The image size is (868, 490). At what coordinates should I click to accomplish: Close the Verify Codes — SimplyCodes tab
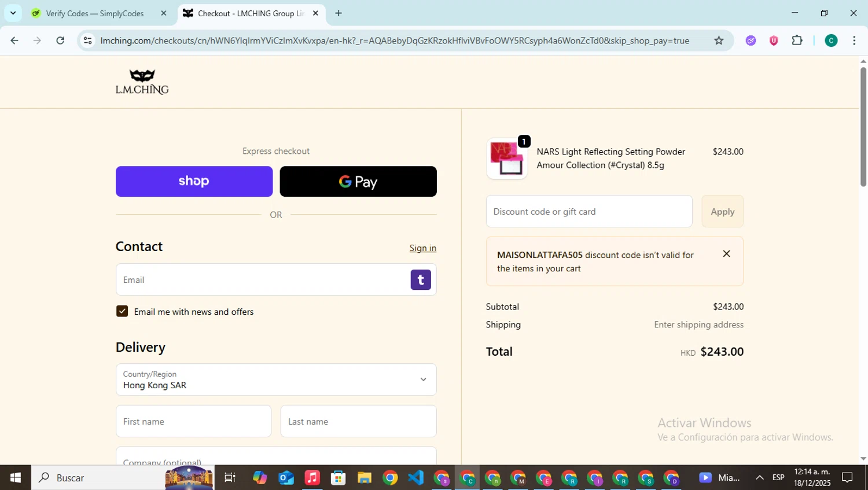(164, 13)
